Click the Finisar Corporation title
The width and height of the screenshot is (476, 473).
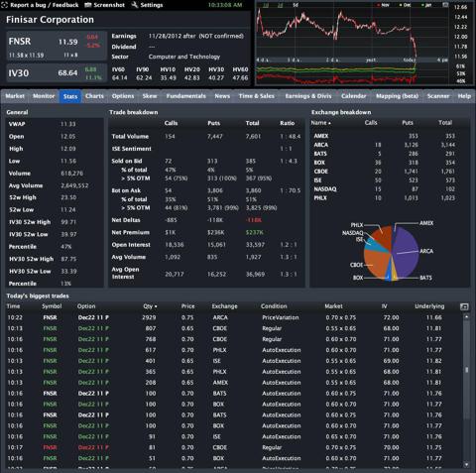tap(50, 20)
